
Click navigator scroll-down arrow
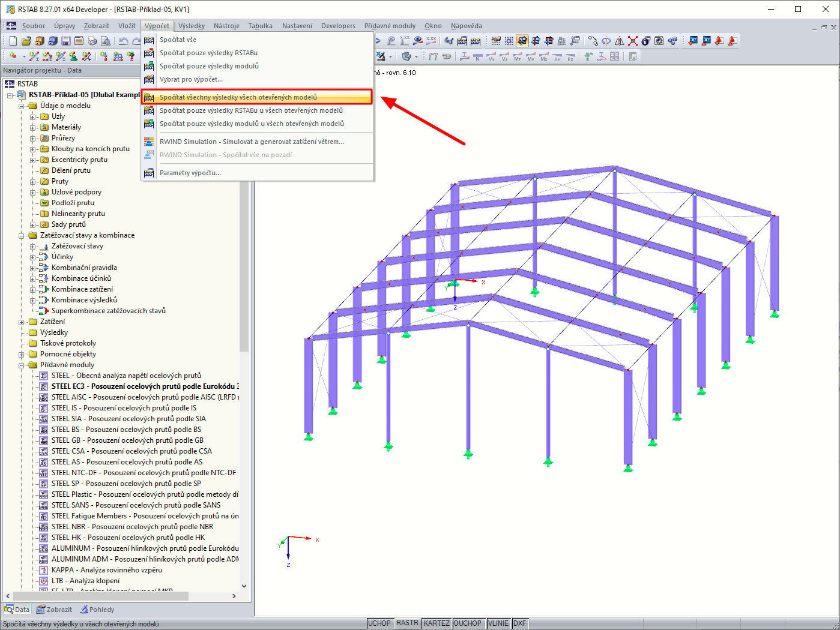(x=244, y=586)
